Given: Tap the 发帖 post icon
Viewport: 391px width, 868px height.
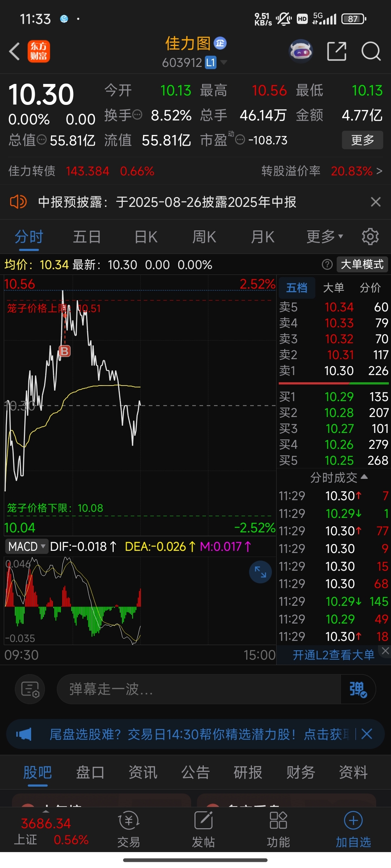Looking at the screenshot, I should point(203,830).
